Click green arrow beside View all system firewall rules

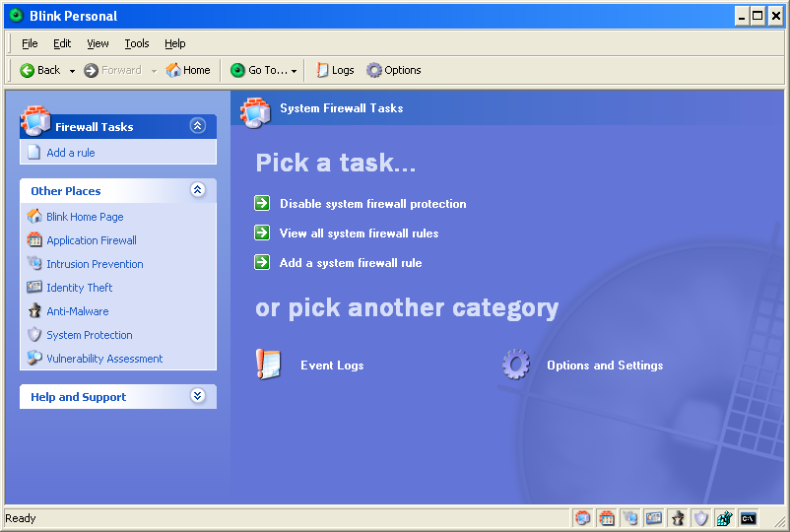coord(262,233)
